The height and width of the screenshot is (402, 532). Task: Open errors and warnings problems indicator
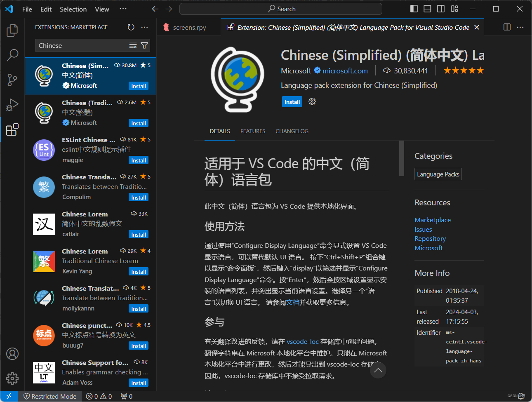point(99,396)
